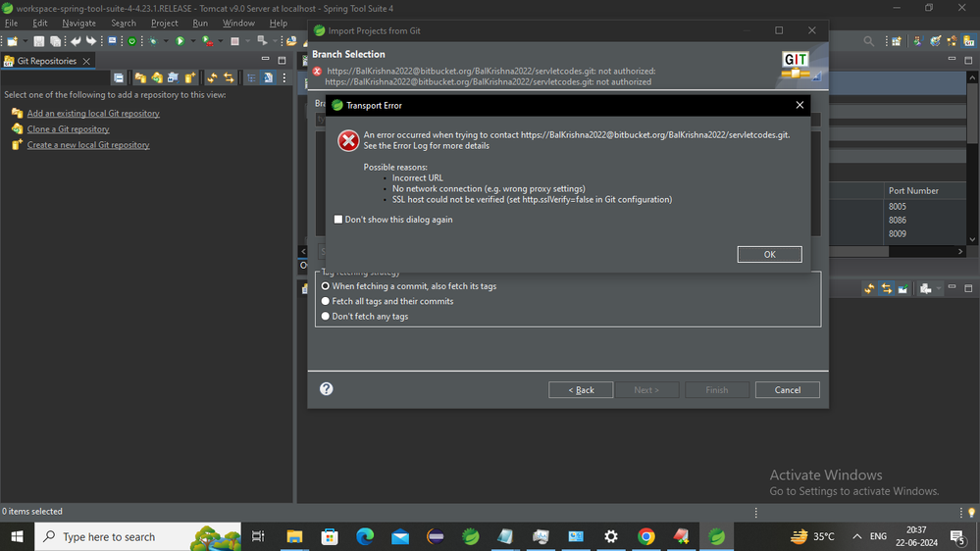980x551 pixels.
Task: Open the dropdown arrow next to Run icon
Action: click(192, 41)
